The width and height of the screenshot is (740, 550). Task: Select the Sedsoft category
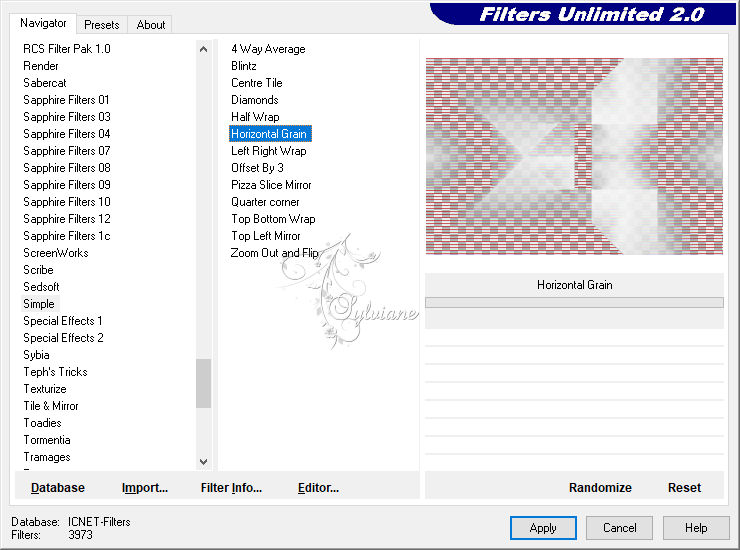(x=42, y=287)
